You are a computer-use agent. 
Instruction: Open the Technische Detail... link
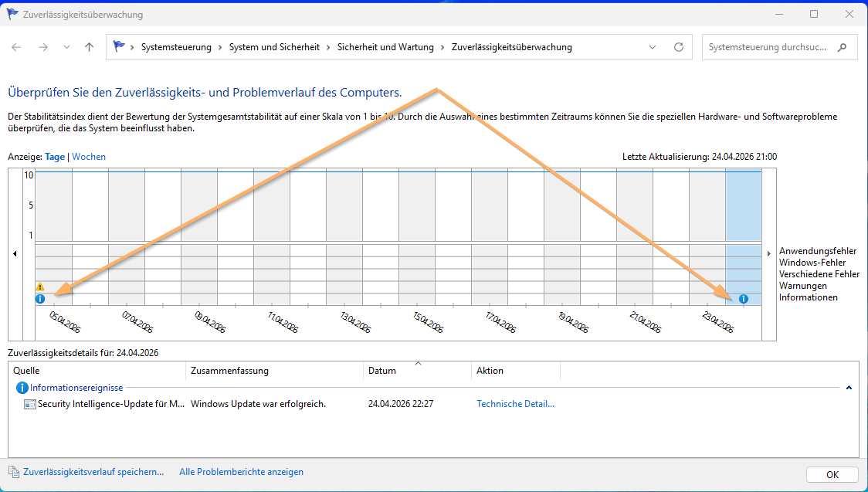pyautogui.click(x=515, y=404)
